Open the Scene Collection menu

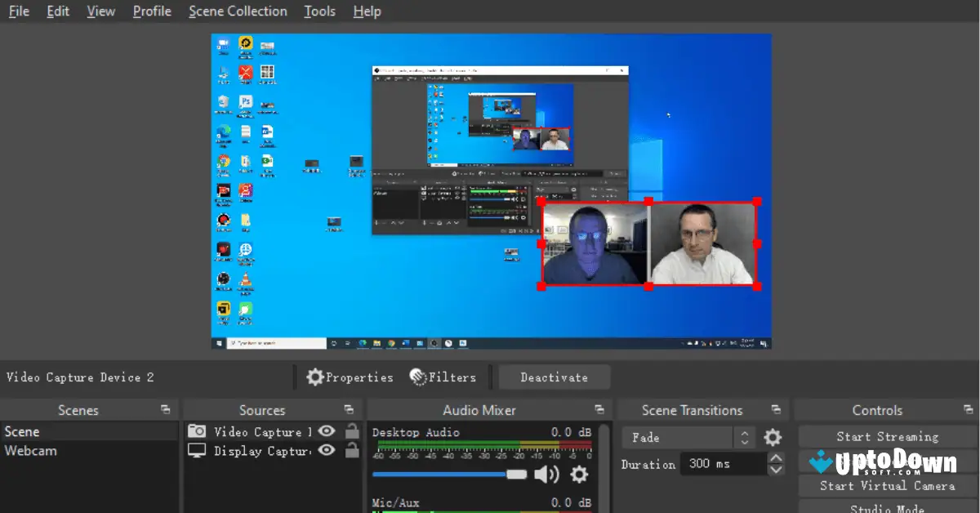tap(238, 11)
